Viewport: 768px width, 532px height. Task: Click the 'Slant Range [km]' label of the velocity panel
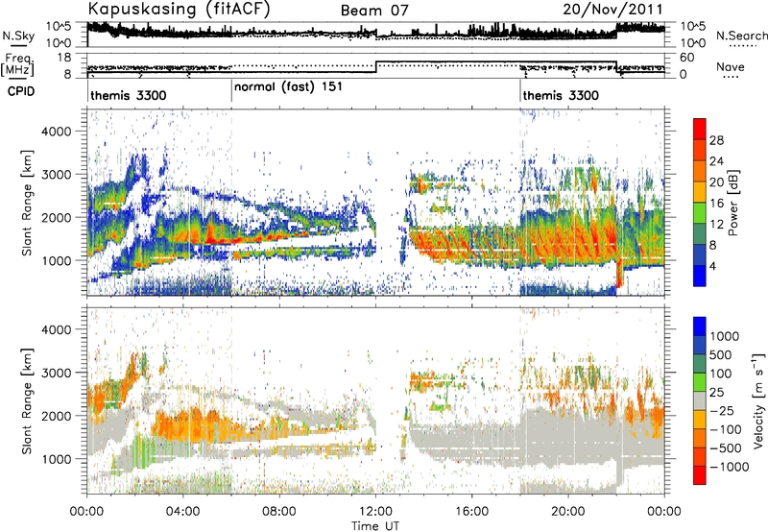coord(27,400)
